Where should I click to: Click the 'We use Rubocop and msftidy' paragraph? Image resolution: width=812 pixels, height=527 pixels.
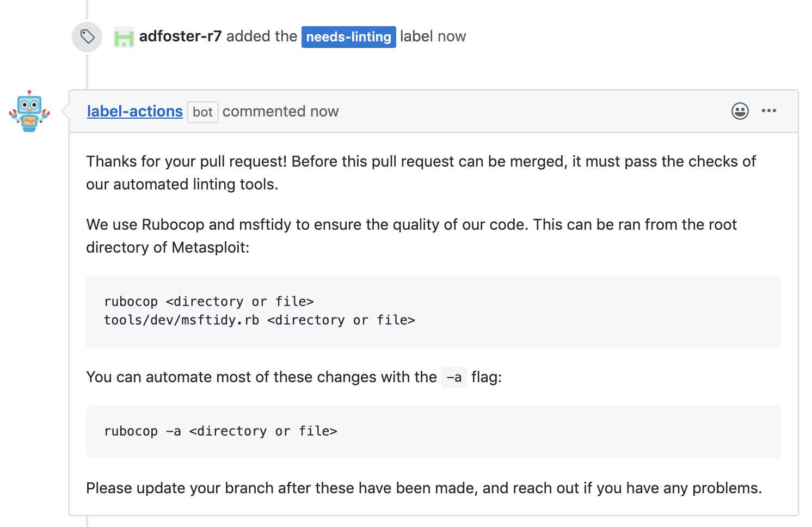(x=411, y=236)
